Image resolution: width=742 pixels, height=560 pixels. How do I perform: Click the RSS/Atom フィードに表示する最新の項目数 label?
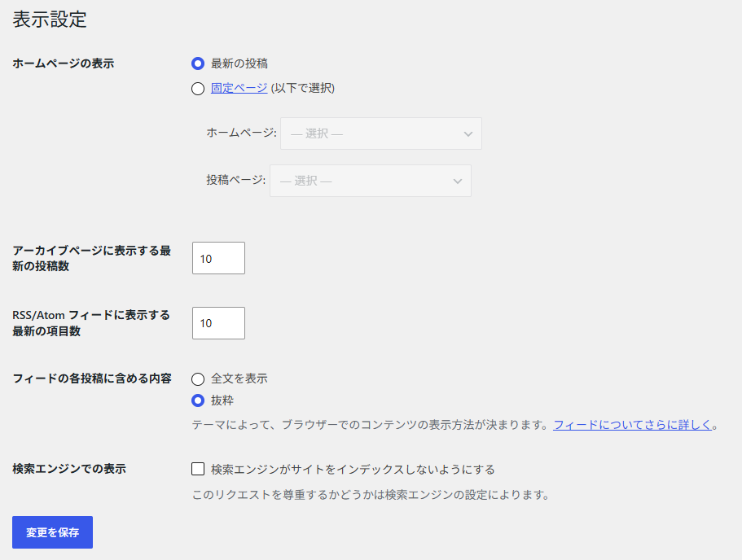click(x=91, y=323)
